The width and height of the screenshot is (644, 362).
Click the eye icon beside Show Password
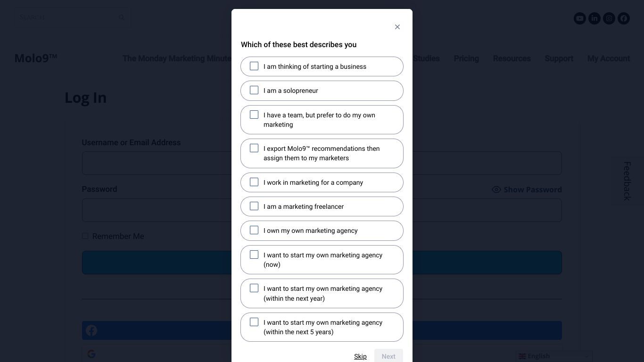point(496,189)
